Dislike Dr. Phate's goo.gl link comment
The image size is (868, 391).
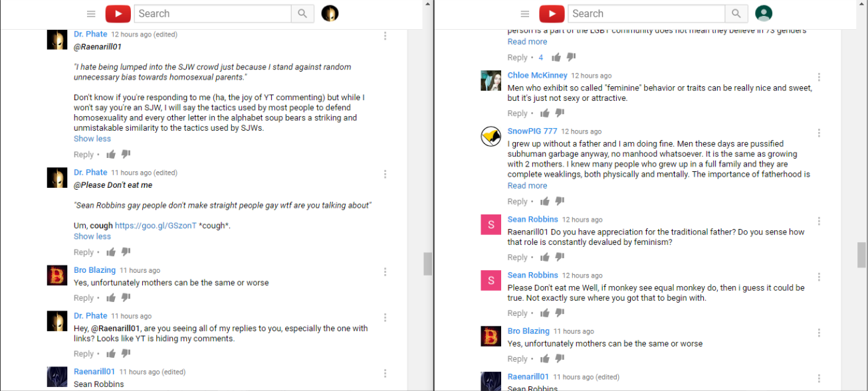coord(126,252)
